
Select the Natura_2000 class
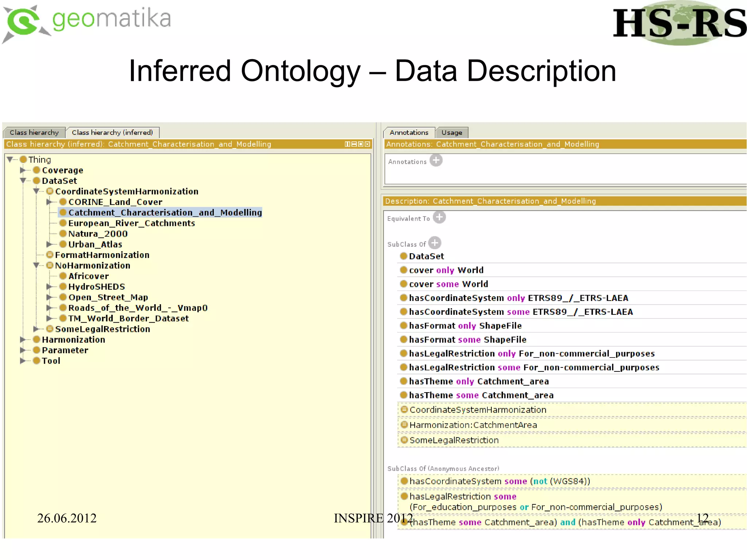click(x=94, y=233)
